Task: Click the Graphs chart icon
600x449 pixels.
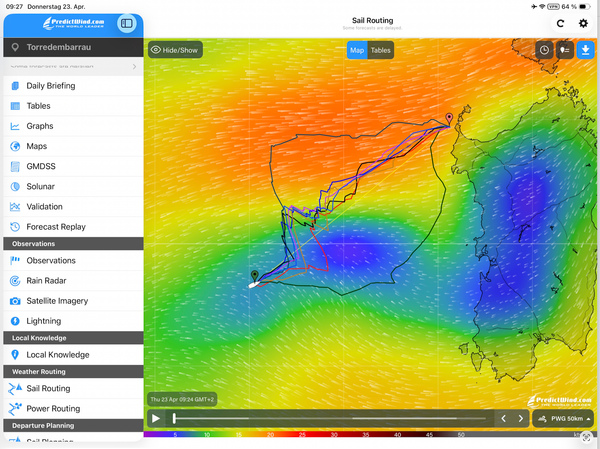Action: pyautogui.click(x=15, y=126)
